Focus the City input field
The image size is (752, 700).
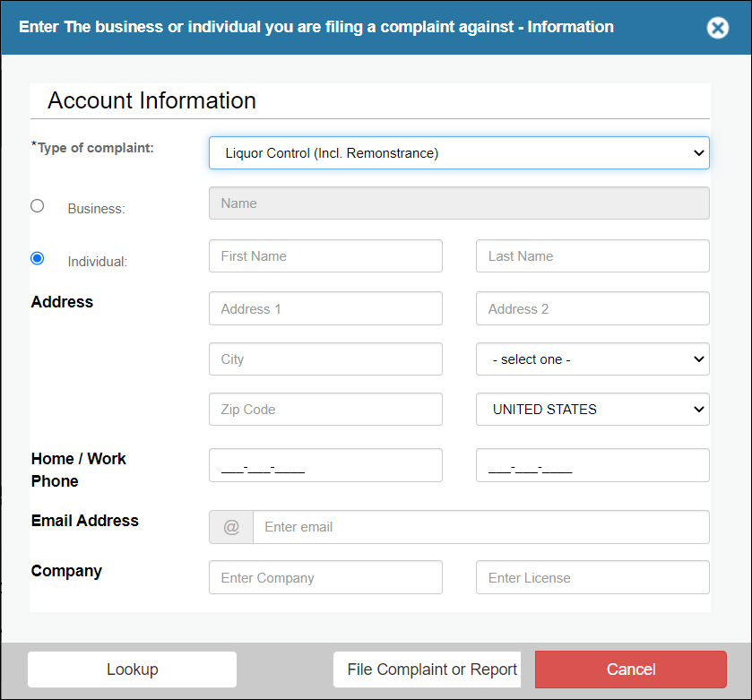tap(325, 359)
